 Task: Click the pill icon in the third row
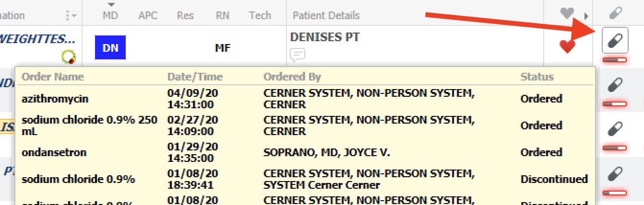(x=615, y=129)
